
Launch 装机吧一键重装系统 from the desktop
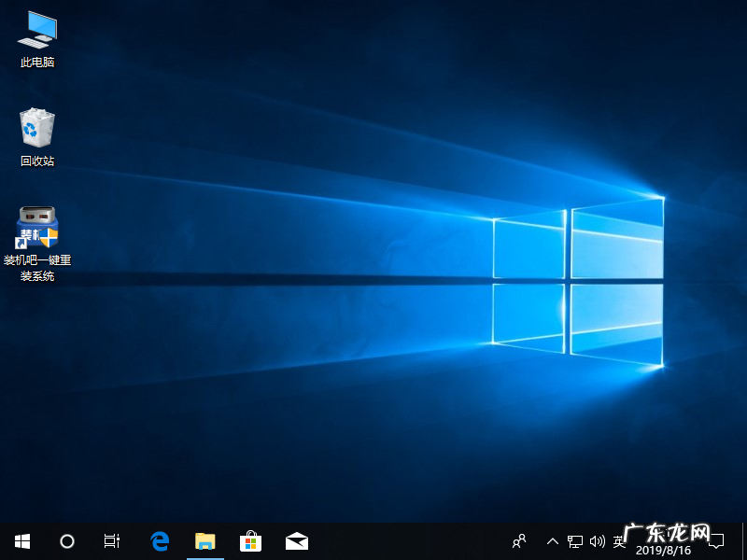[35, 227]
